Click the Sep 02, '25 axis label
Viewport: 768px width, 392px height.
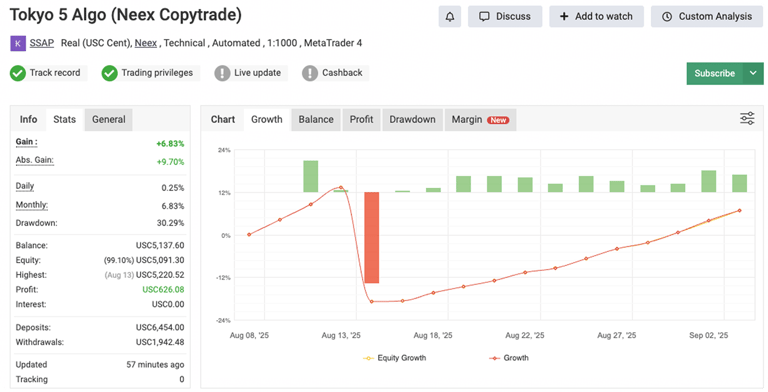(708, 336)
